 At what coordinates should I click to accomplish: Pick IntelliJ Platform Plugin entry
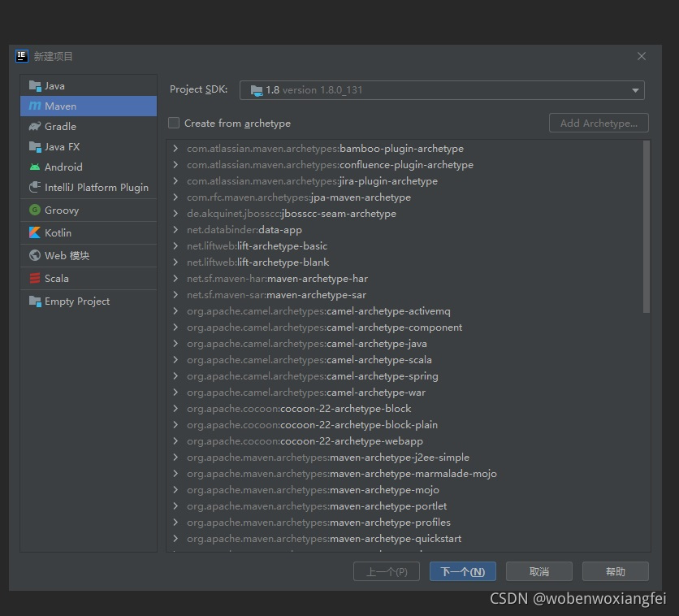[89, 187]
